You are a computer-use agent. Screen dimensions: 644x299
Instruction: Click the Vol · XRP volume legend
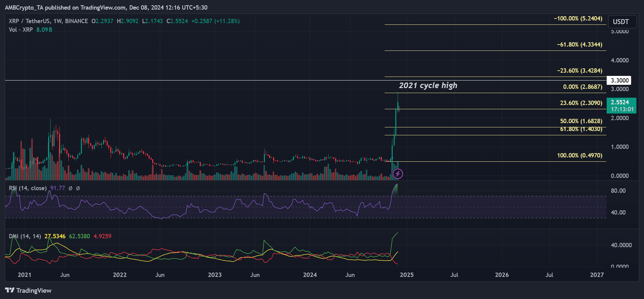(x=21, y=30)
